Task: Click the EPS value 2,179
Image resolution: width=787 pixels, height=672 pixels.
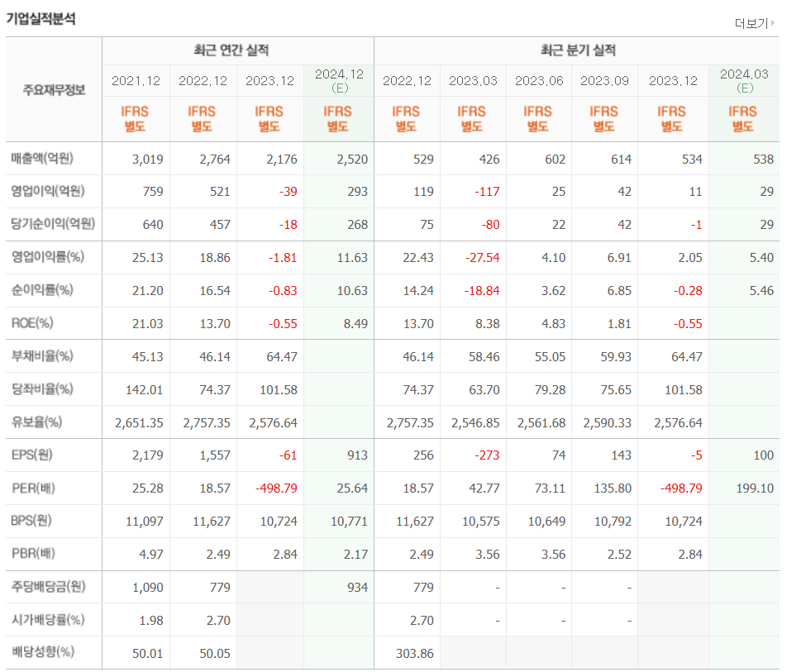Action: pyautogui.click(x=147, y=455)
